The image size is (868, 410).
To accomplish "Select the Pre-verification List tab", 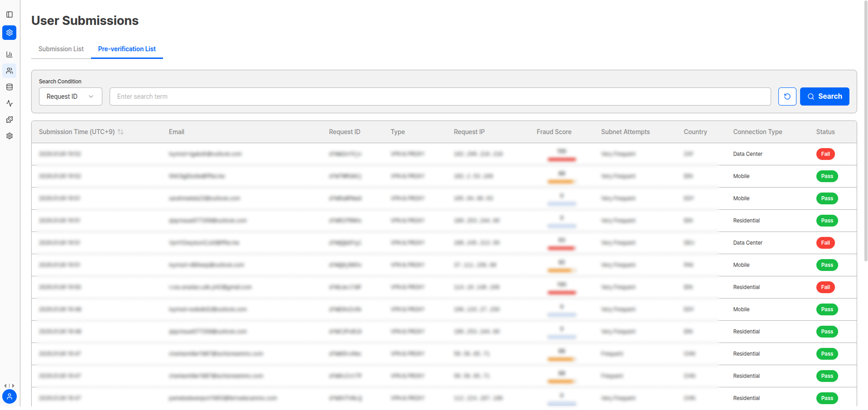I will 127,49.
